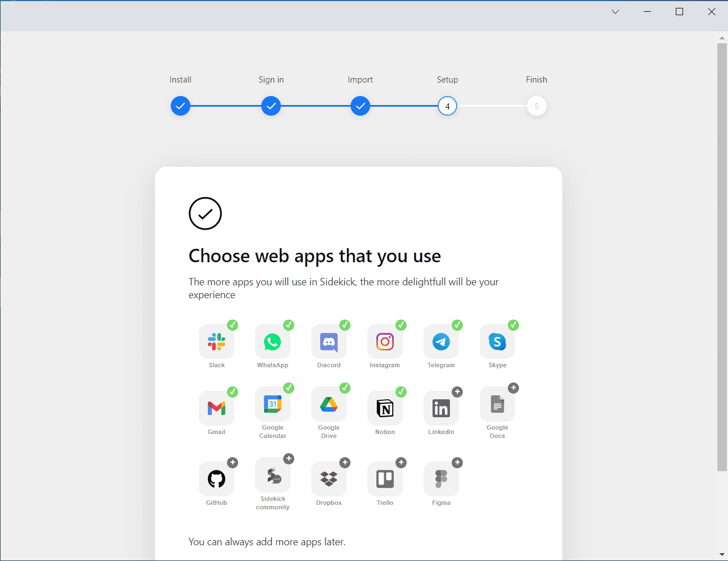Select the Slack app icon
This screenshot has width=728, height=561.
tap(216, 341)
